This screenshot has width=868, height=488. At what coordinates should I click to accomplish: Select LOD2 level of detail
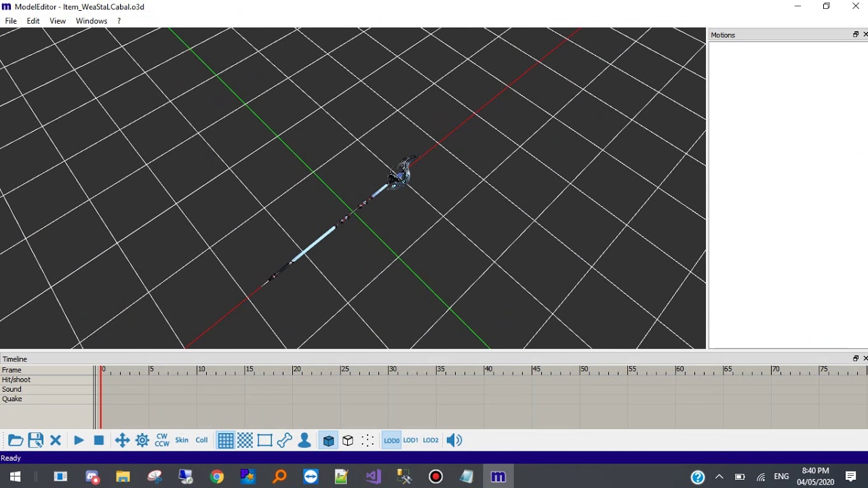click(x=431, y=441)
